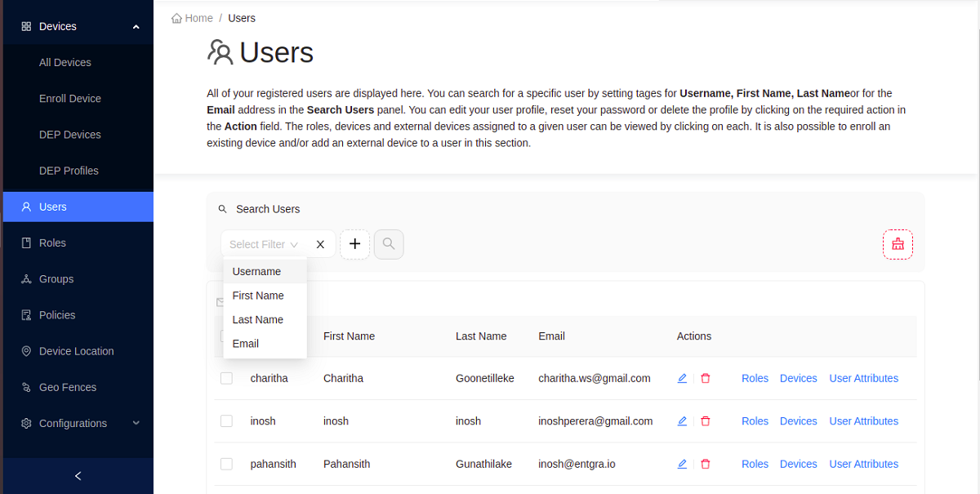
Task: Tick the checkbox for user inosh
Action: pyautogui.click(x=226, y=421)
